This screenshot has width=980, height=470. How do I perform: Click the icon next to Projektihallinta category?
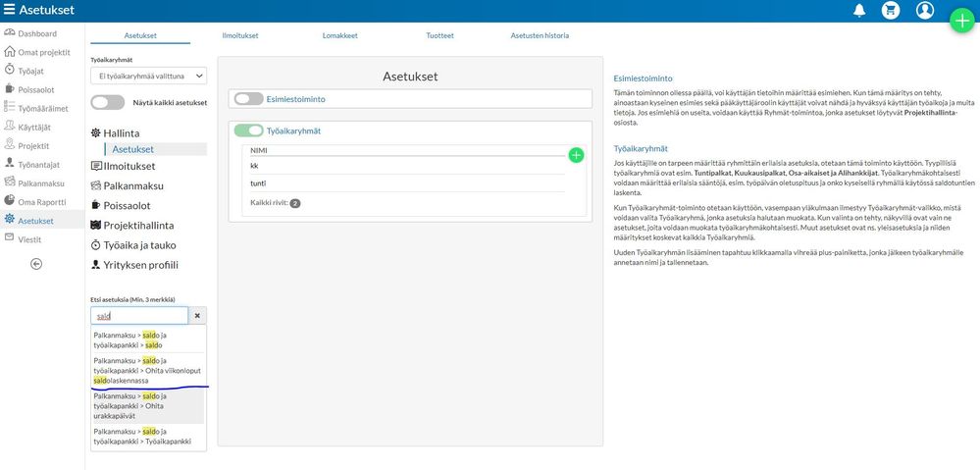click(95, 225)
